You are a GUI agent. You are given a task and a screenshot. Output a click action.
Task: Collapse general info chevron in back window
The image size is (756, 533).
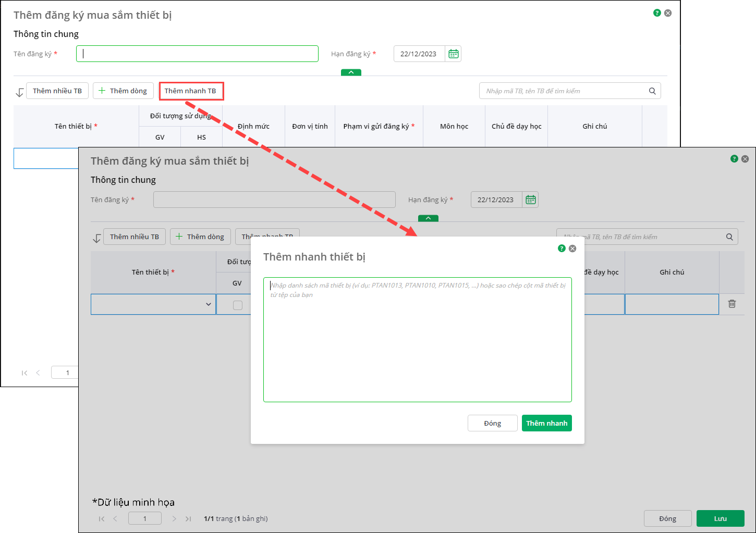(x=351, y=72)
